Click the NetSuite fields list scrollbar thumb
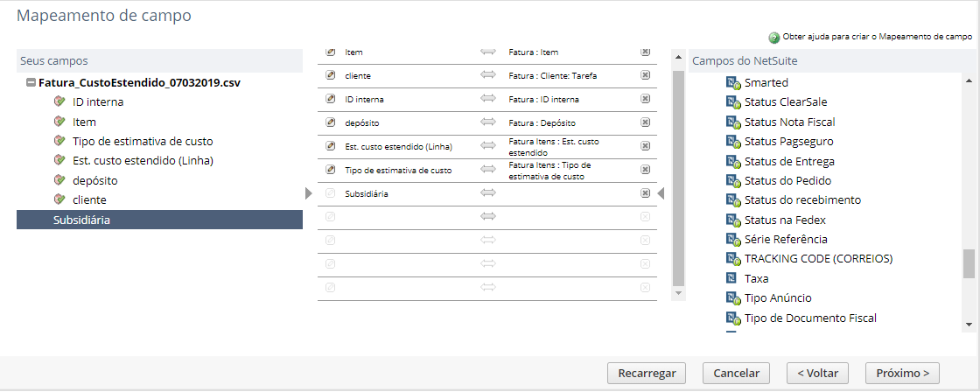 [x=969, y=262]
